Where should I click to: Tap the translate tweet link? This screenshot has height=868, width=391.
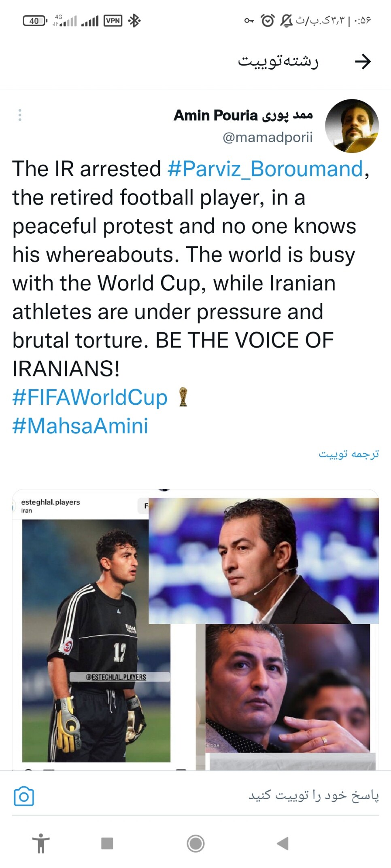[x=348, y=454]
